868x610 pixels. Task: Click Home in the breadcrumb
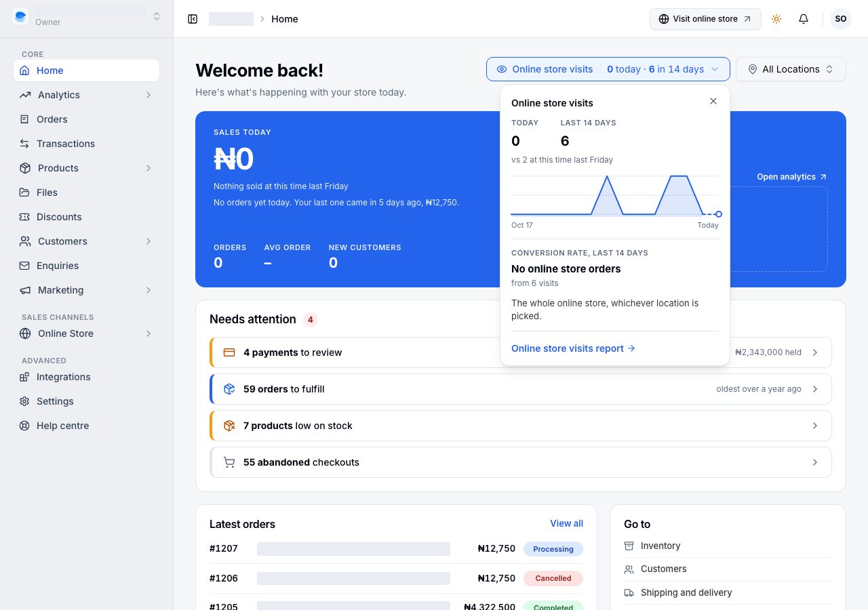coord(285,19)
